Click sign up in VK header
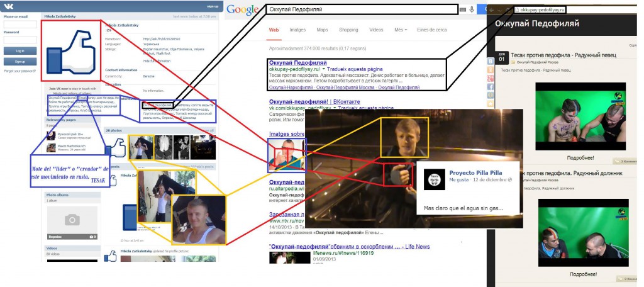Viewport: 644px width, 287px height. click(x=213, y=6)
